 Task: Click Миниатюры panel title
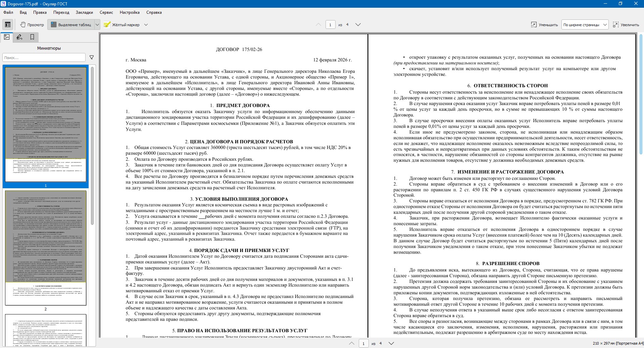(49, 48)
